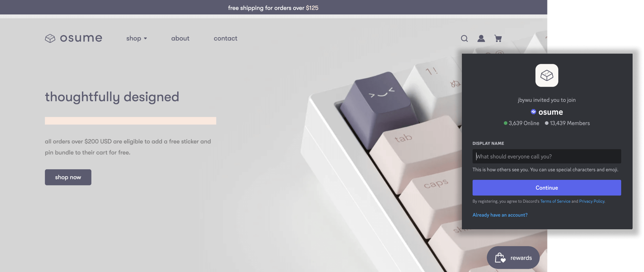The width and height of the screenshot is (644, 272).
Task: Click the free shipping announcement banner
Action: coord(273,7)
